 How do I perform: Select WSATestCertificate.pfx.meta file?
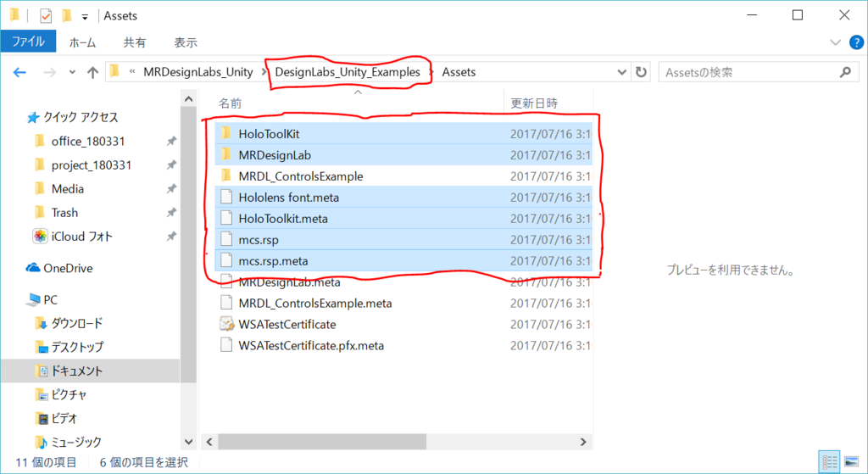click(x=403, y=345)
